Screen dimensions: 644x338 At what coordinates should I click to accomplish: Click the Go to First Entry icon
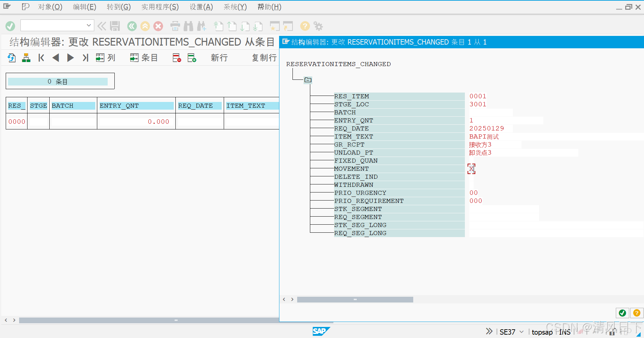(x=41, y=58)
